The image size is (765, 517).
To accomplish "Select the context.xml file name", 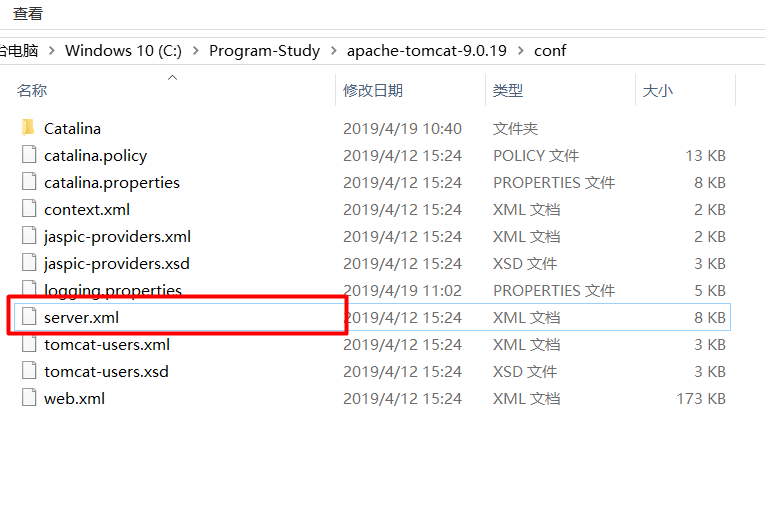I will click(87, 210).
